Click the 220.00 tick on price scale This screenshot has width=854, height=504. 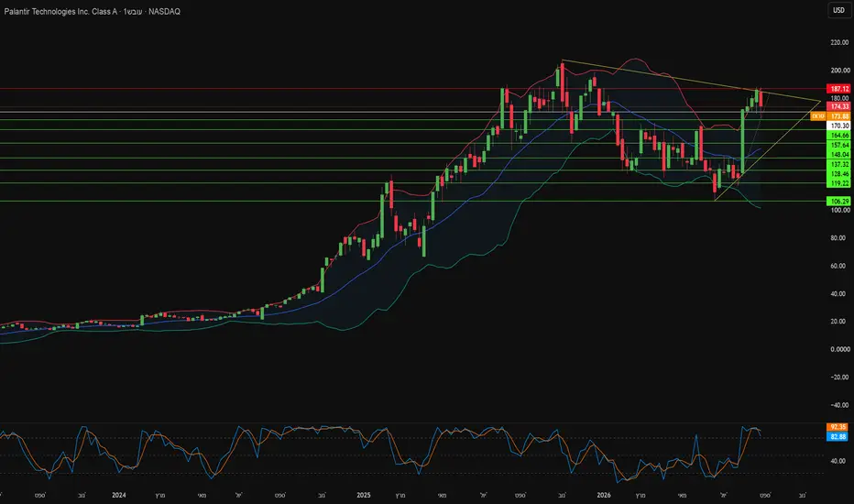(839, 42)
